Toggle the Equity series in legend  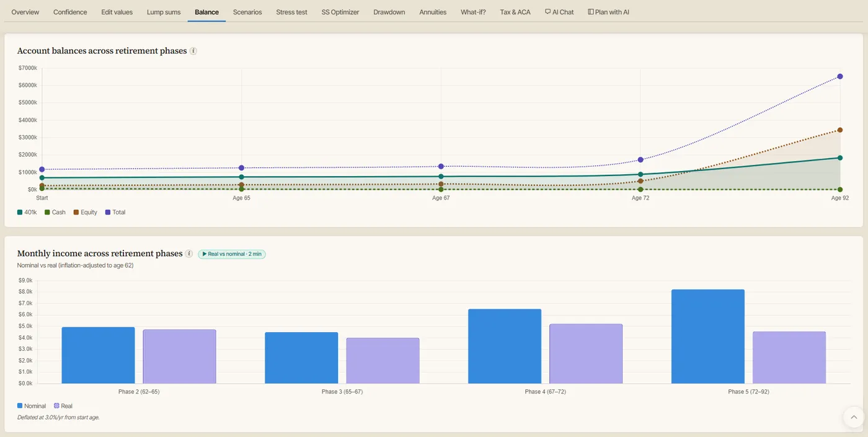[86, 212]
